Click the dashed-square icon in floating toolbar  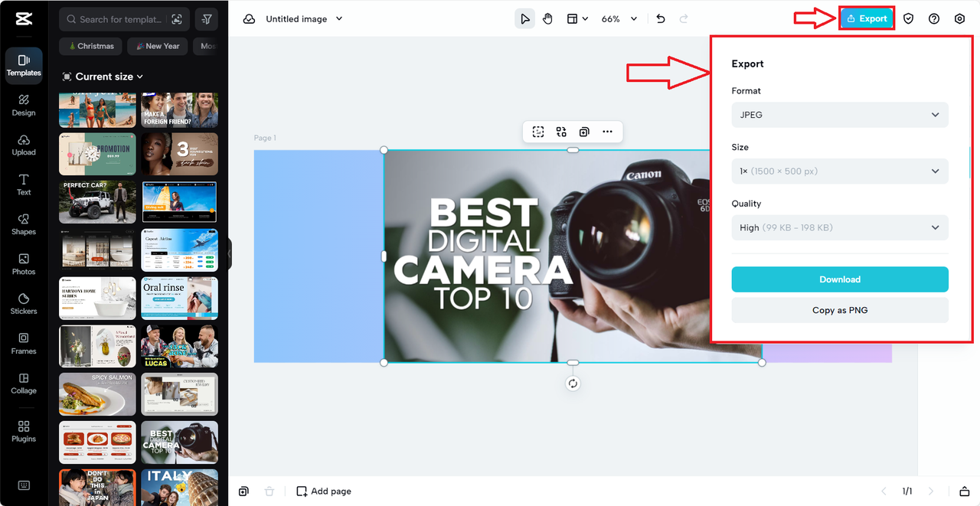pyautogui.click(x=538, y=132)
